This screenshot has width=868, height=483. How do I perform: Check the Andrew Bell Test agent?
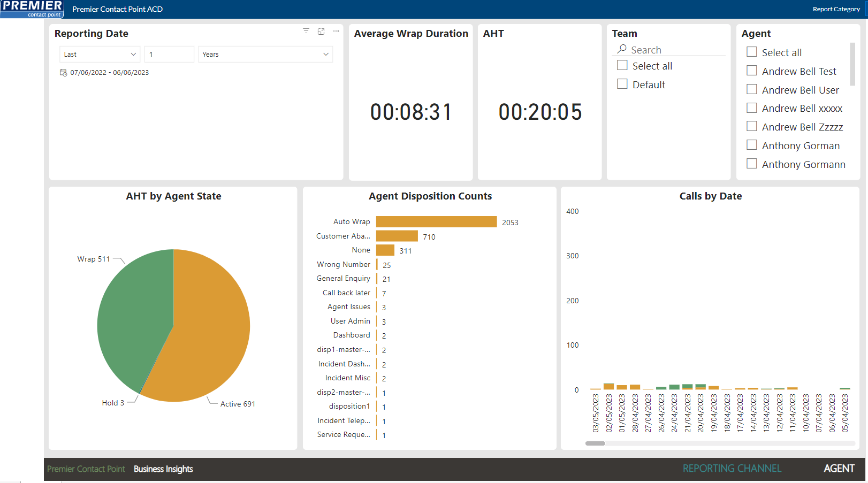[752, 71]
